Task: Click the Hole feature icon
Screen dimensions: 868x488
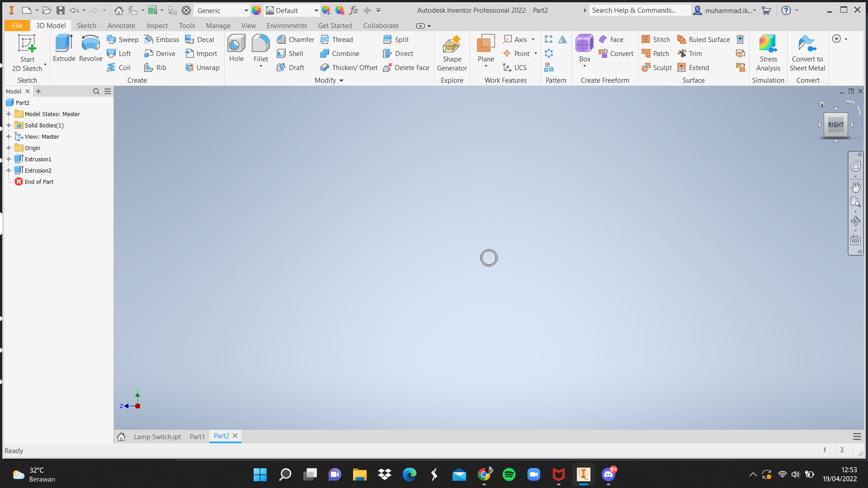Action: (236, 48)
